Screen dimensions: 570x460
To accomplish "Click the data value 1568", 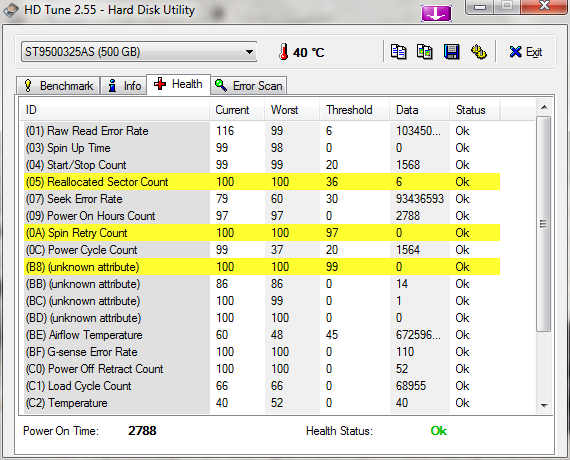I will 408,165.
